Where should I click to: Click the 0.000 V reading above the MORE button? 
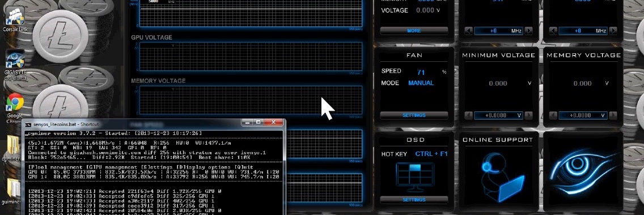point(428,10)
